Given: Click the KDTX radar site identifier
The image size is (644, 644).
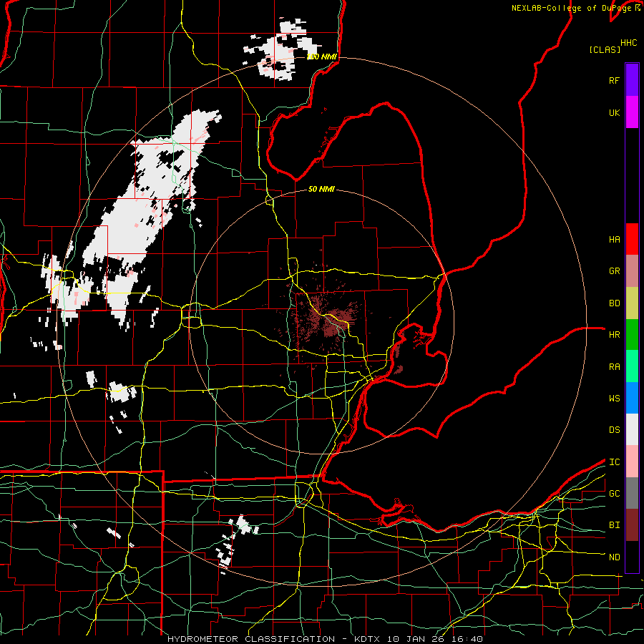Looking at the screenshot, I should (369, 639).
